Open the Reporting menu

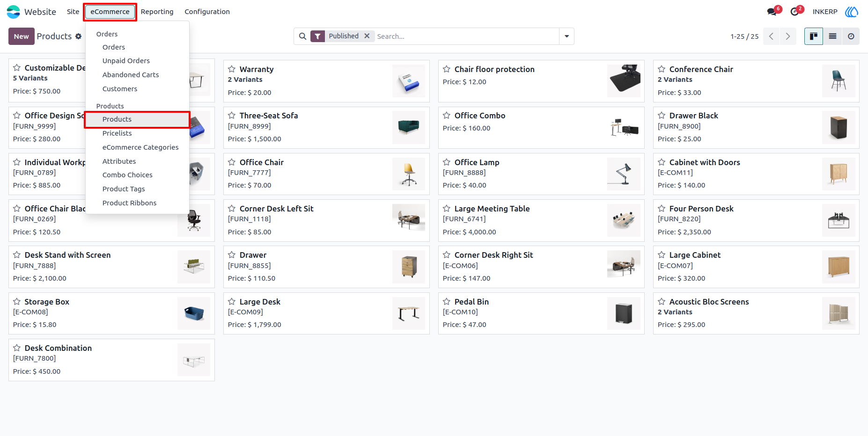[x=157, y=12]
